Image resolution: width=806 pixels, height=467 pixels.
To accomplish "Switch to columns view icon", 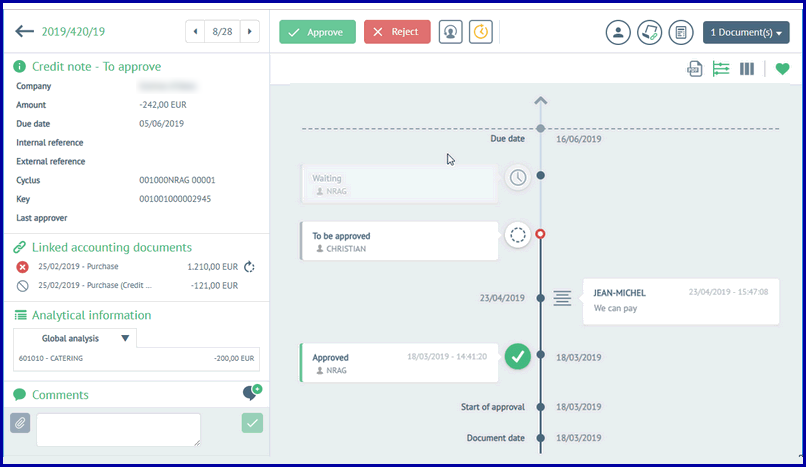I will 746,69.
